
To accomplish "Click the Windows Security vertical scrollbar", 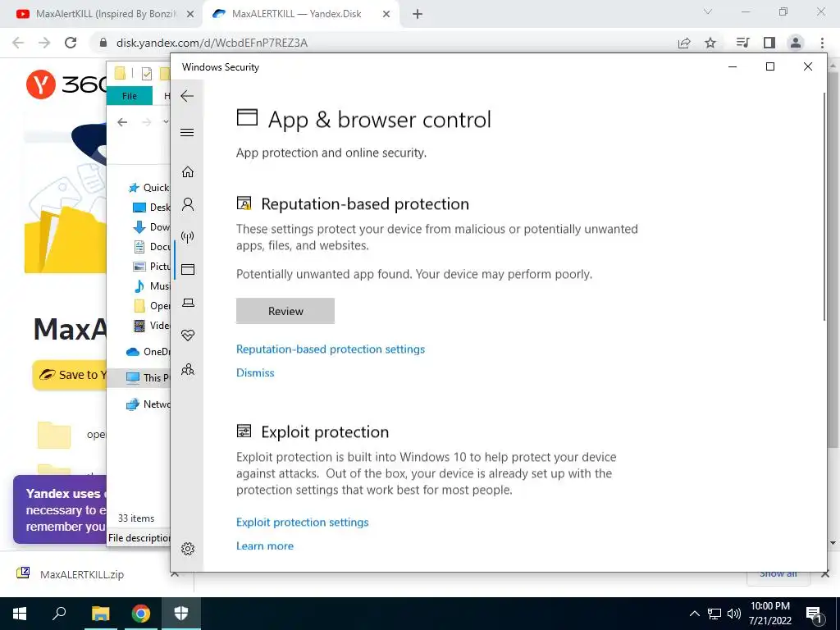I will click(825, 207).
